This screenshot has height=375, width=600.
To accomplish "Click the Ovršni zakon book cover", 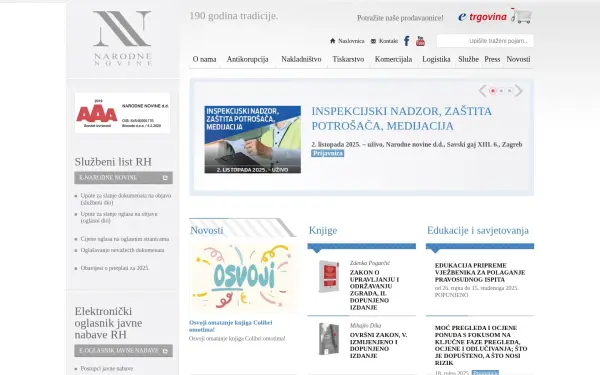I will (329, 339).
